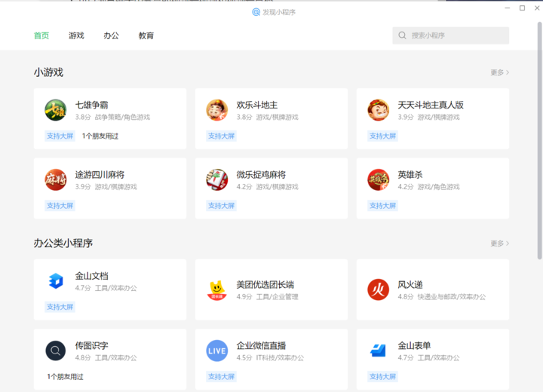Open the 美团优选团长端 title

[265, 285]
